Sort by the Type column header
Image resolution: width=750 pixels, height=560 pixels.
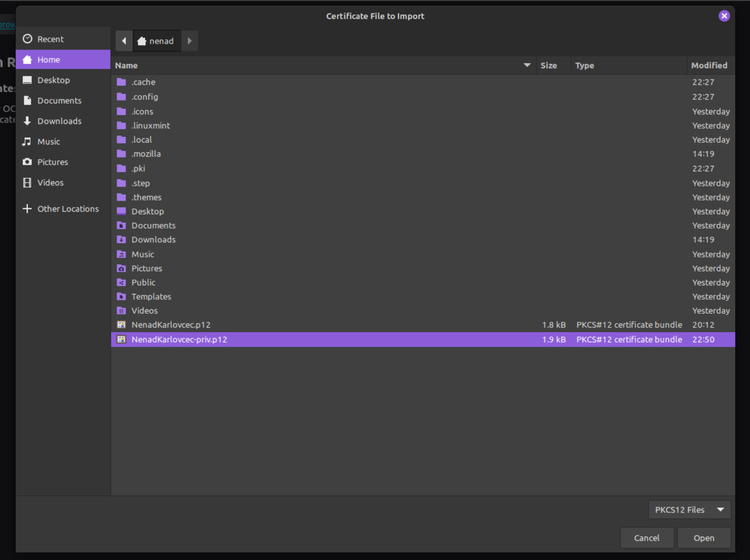click(629, 65)
